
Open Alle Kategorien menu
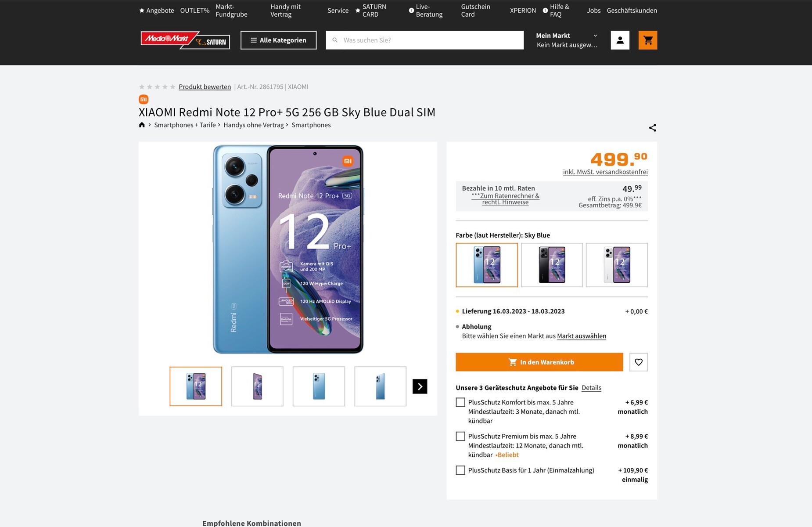pyautogui.click(x=278, y=40)
